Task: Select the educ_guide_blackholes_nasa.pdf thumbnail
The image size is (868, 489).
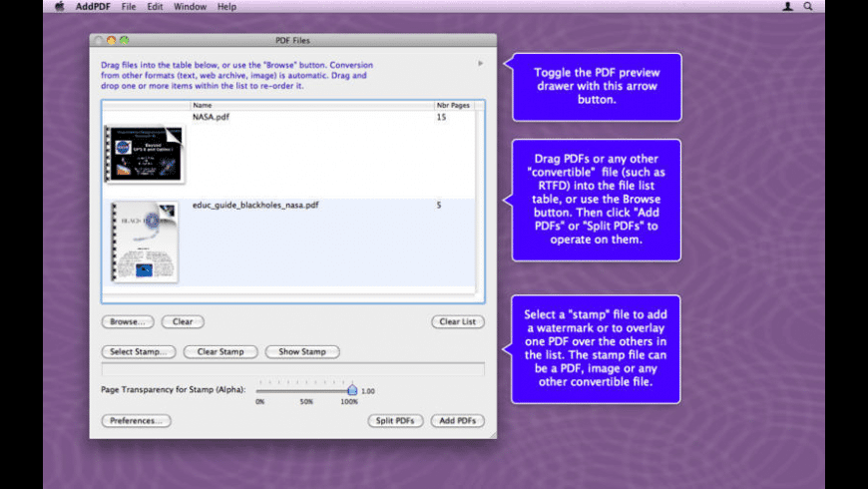Action: [x=145, y=242]
